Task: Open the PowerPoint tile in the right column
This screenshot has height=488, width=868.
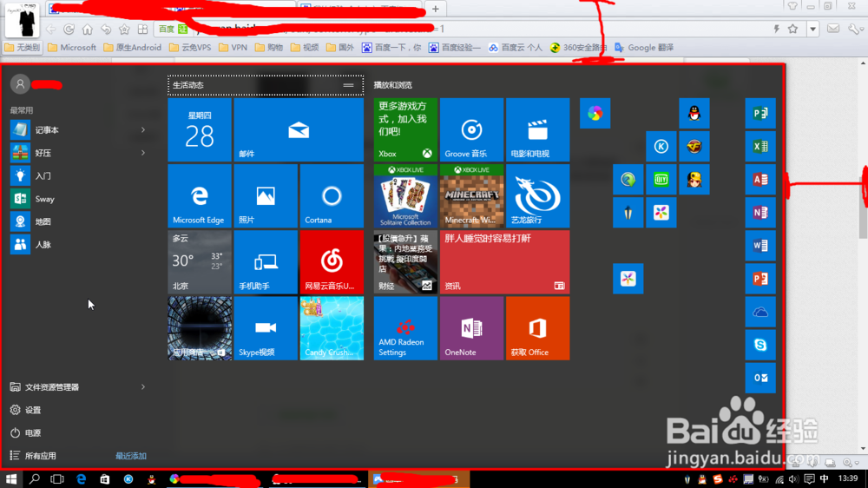Action: [760, 279]
